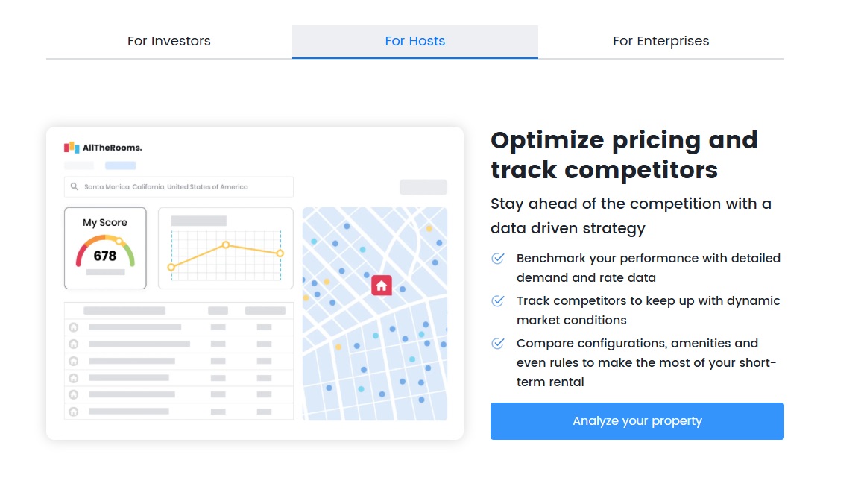
Task: Open the For Enterprises tab
Action: coord(660,41)
